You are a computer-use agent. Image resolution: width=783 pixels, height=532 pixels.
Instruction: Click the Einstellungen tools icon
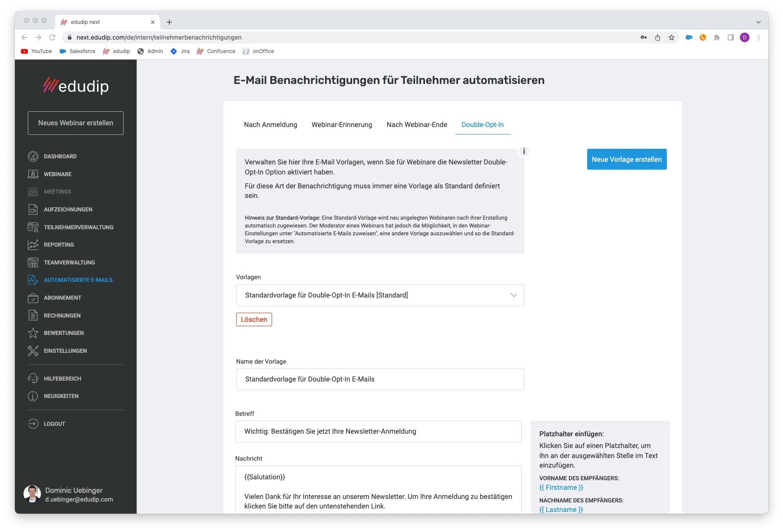(x=33, y=351)
